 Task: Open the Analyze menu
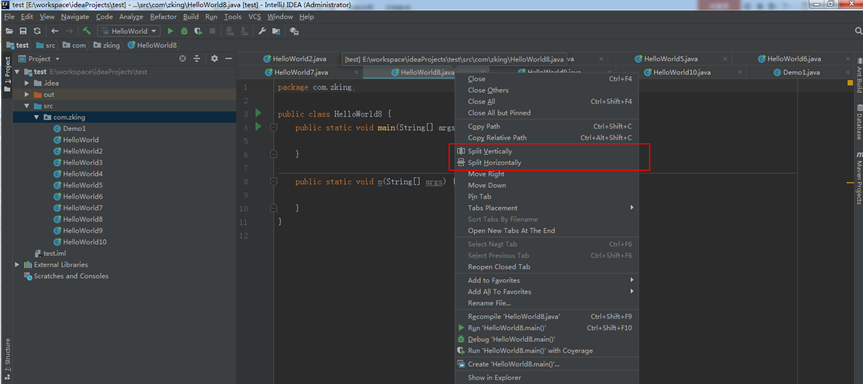[131, 17]
